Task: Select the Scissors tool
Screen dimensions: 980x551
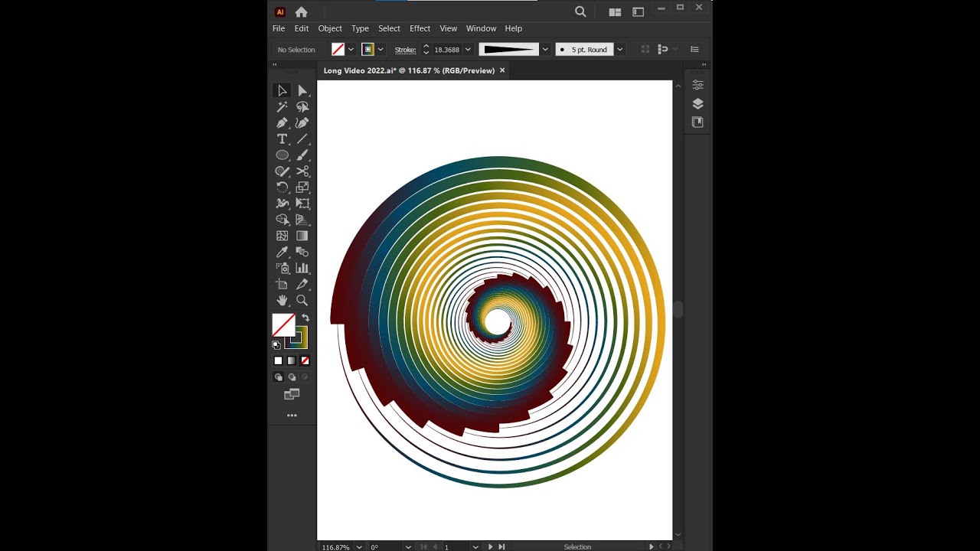Action: coord(302,171)
